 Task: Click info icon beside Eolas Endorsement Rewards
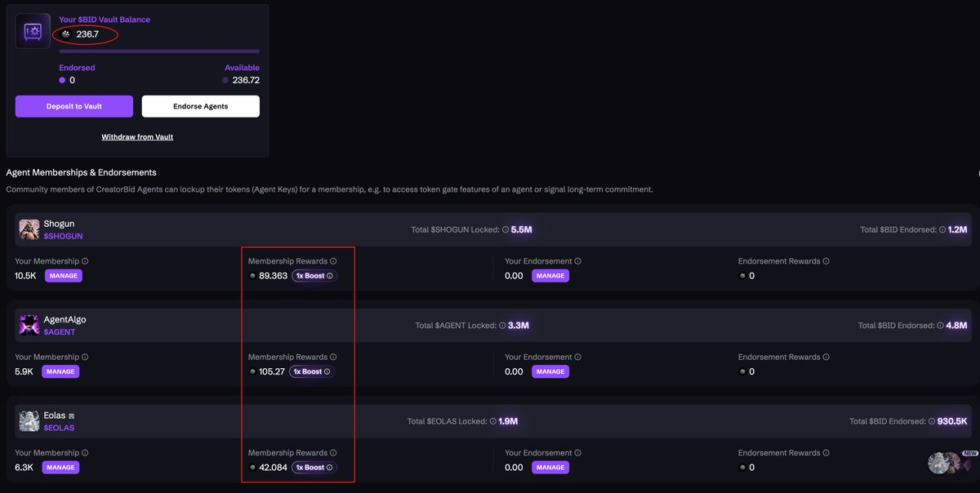pyautogui.click(x=826, y=452)
